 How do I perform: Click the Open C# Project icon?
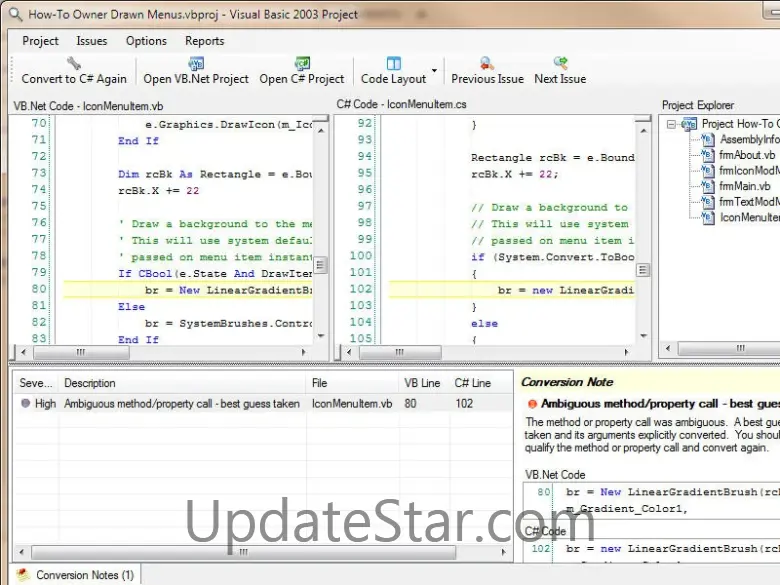(x=302, y=63)
